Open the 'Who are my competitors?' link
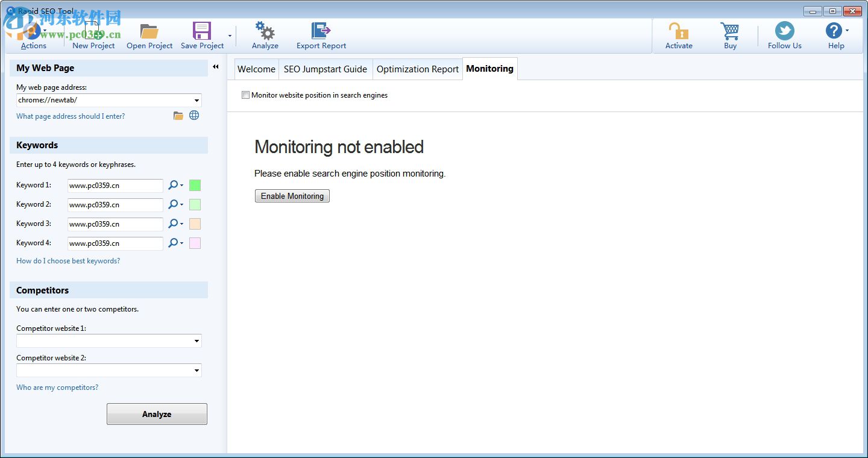Viewport: 868px width, 458px height. point(57,387)
